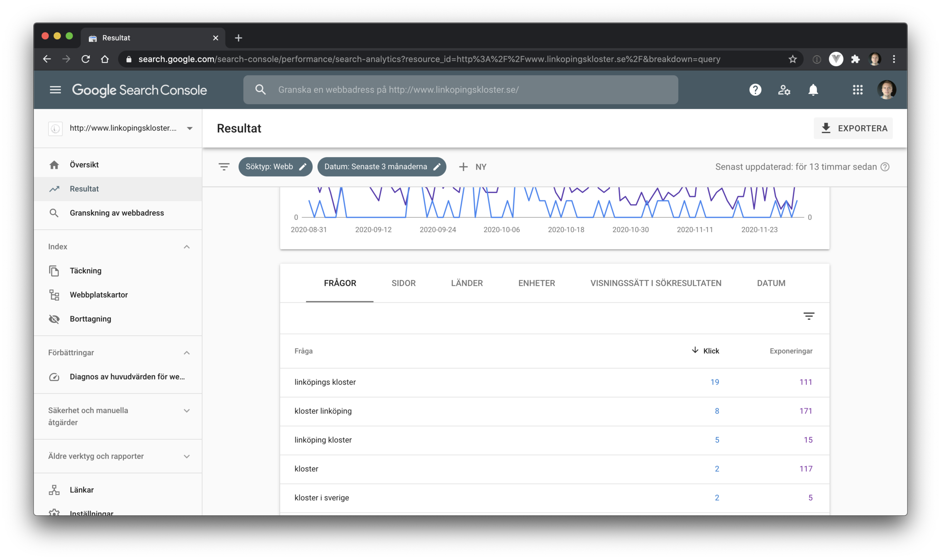
Task: Switch to the ENHETER tab
Action: 536,283
